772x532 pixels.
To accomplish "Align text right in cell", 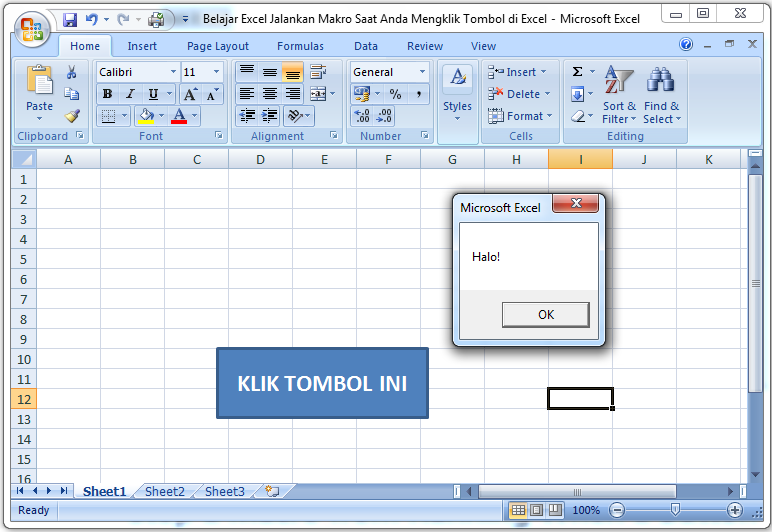I will (x=292, y=94).
